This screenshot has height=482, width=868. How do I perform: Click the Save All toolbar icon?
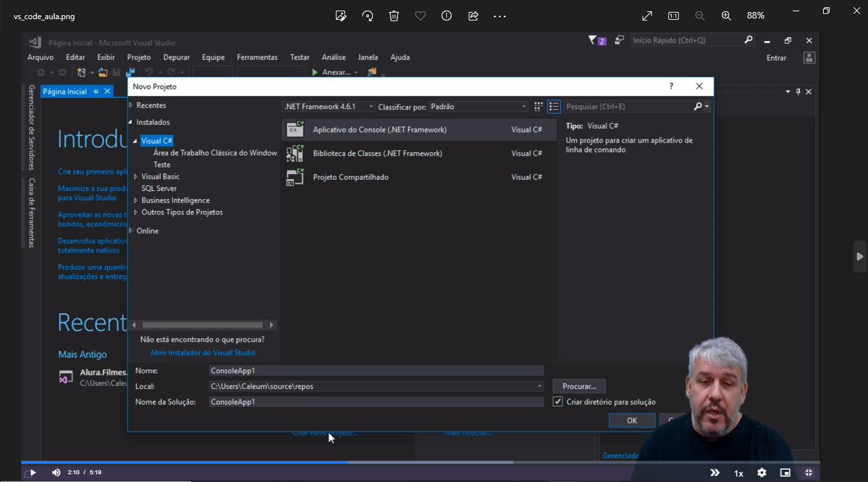pos(130,72)
